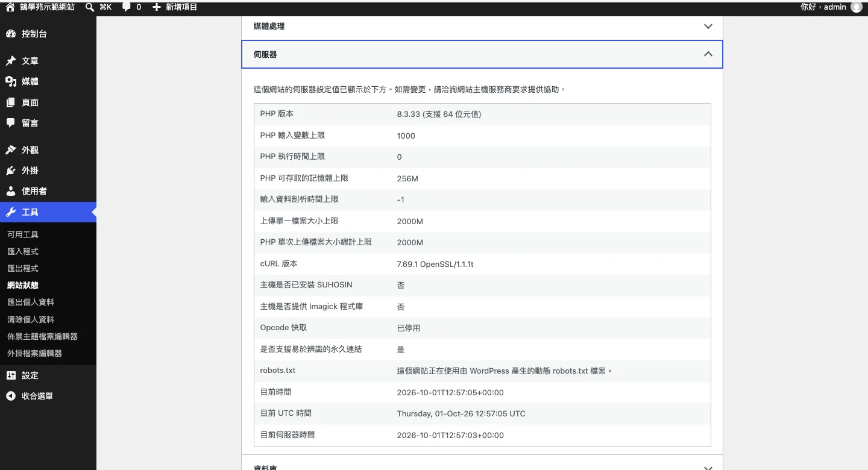This screenshot has height=470, width=868.
Task: Click the 目前伺服器時間 label
Action: tap(288, 434)
